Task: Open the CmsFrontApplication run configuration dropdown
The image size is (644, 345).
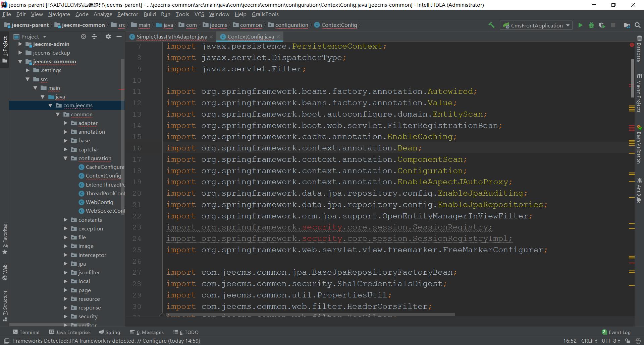Action: coord(536,25)
